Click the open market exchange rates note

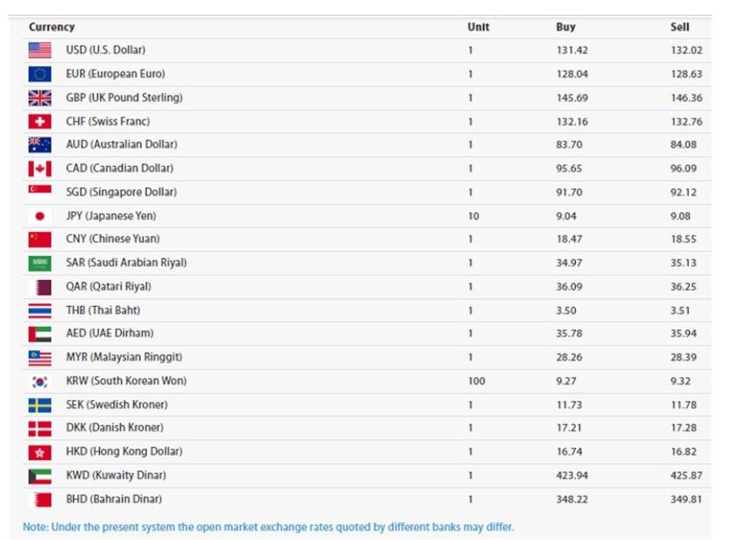[268, 527]
